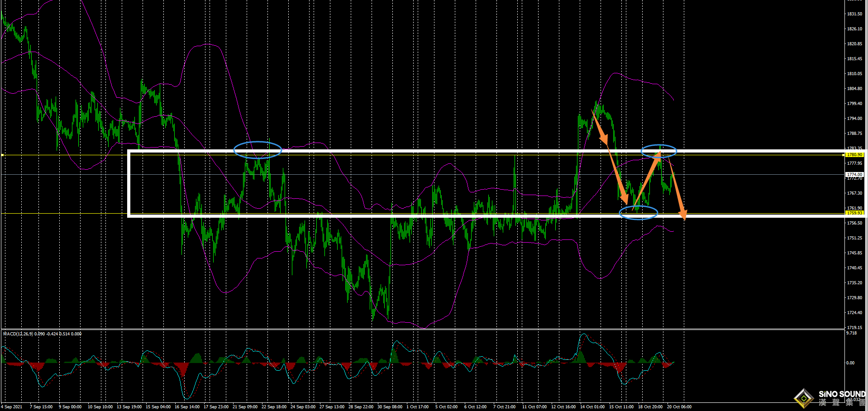This screenshot has width=868, height=411.
Task: Click the Sino Sound diamond logo icon
Action: point(804,398)
